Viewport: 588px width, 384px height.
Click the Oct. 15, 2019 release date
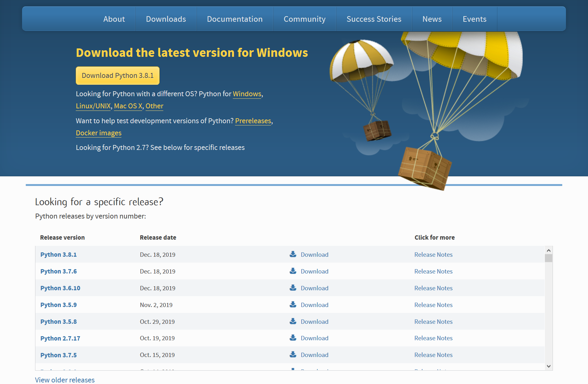[157, 355]
